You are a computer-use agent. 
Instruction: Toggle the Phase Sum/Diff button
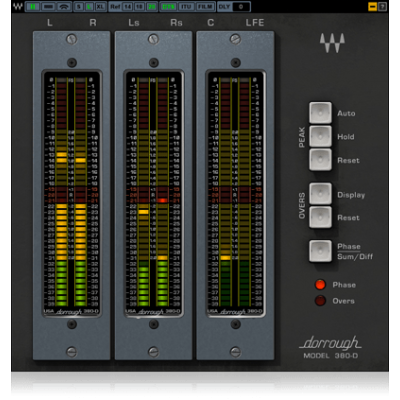pyautogui.click(x=320, y=251)
